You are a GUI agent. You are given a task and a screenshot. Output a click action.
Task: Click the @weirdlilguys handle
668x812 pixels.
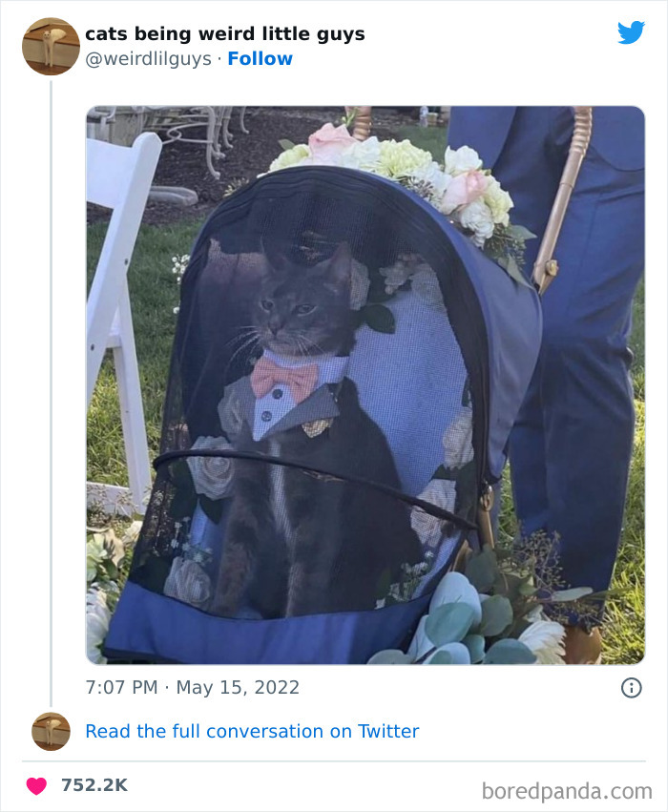coord(148,58)
